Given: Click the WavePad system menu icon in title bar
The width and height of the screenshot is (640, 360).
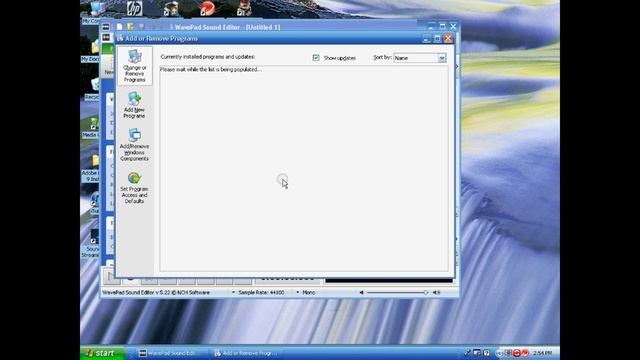Looking at the screenshot, I should click(x=106, y=27).
